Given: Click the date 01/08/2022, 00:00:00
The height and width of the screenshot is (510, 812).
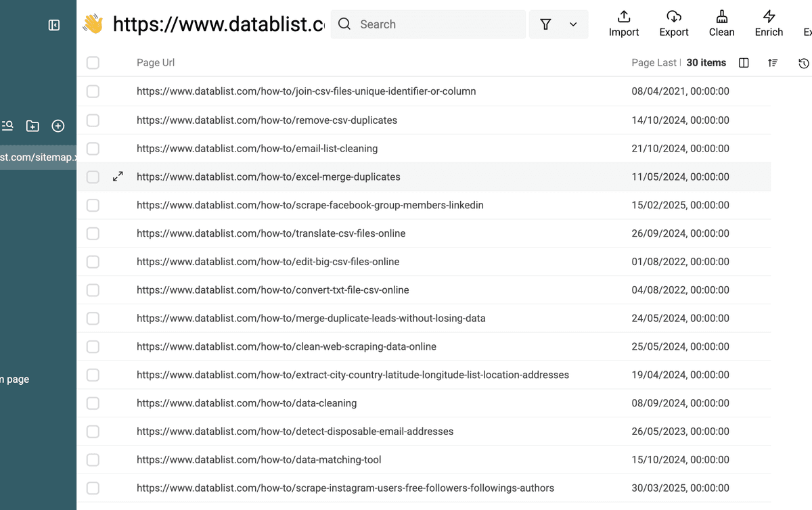Looking at the screenshot, I should [680, 262].
